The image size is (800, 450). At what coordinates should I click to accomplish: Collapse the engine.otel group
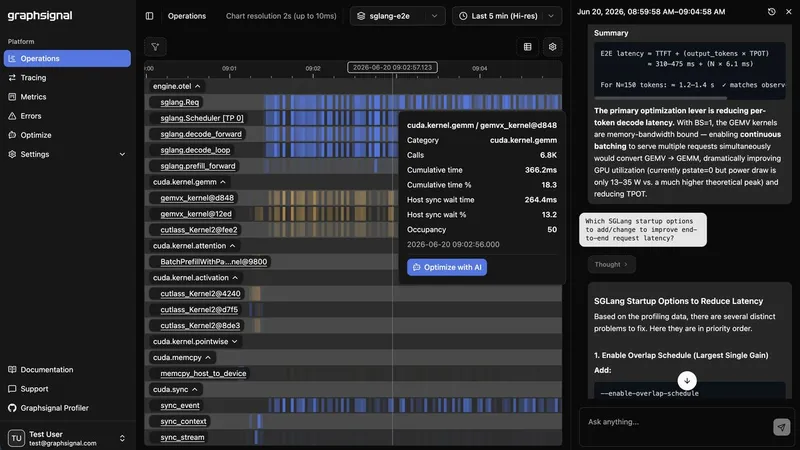[x=177, y=86]
